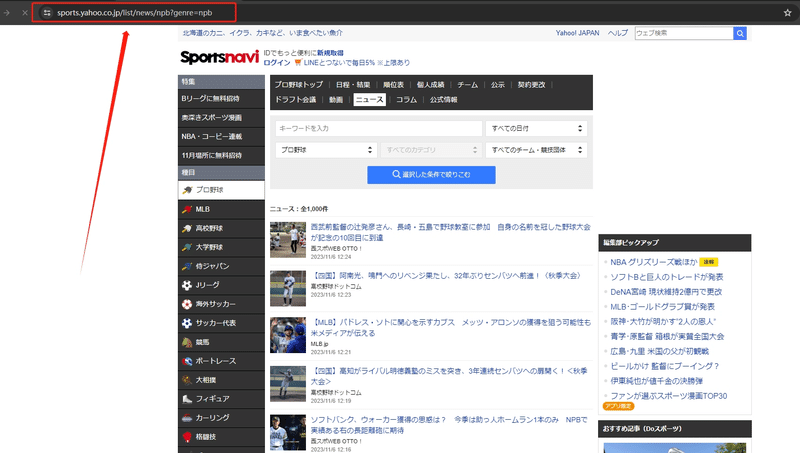
Task: Open プロ野球 sport dropdown in filter
Action: point(327,150)
